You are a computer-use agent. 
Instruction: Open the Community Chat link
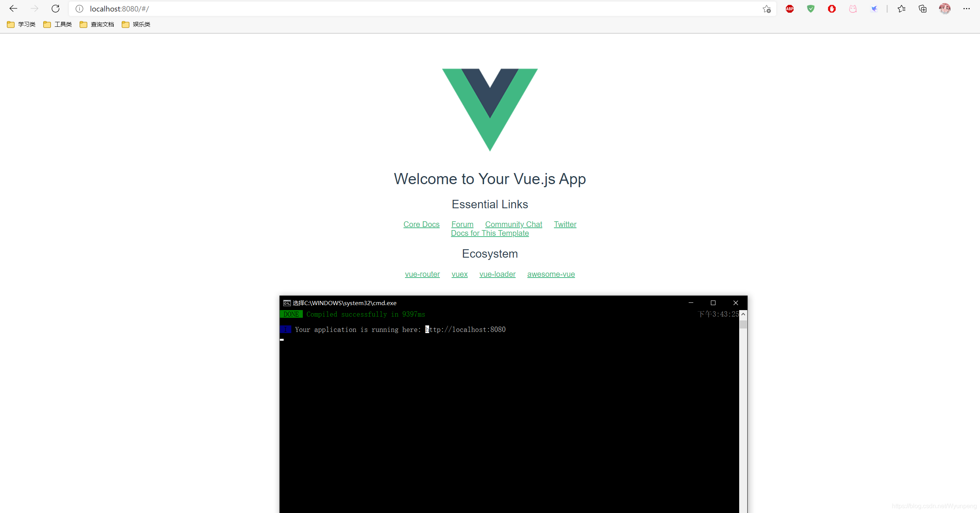pos(514,224)
